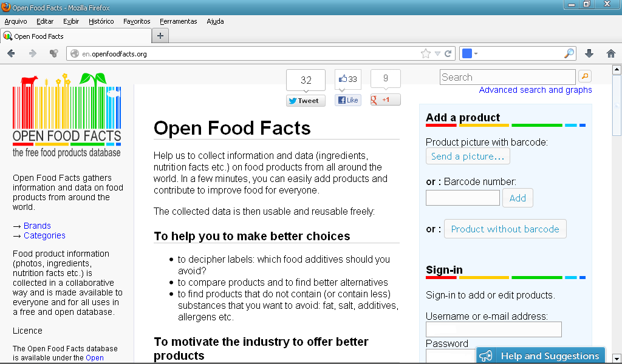
Task: Open the Firefox downloads arrow icon
Action: pos(589,53)
